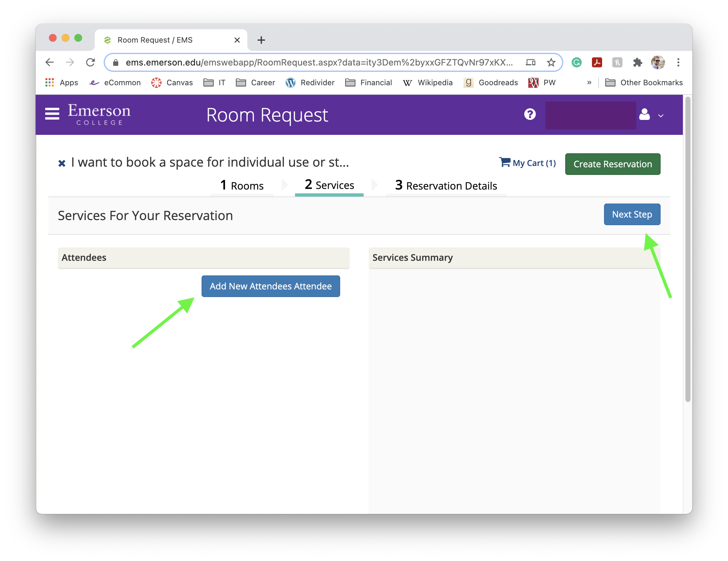Click the screen cast icon in address bar
The width and height of the screenshot is (728, 561).
[530, 62]
